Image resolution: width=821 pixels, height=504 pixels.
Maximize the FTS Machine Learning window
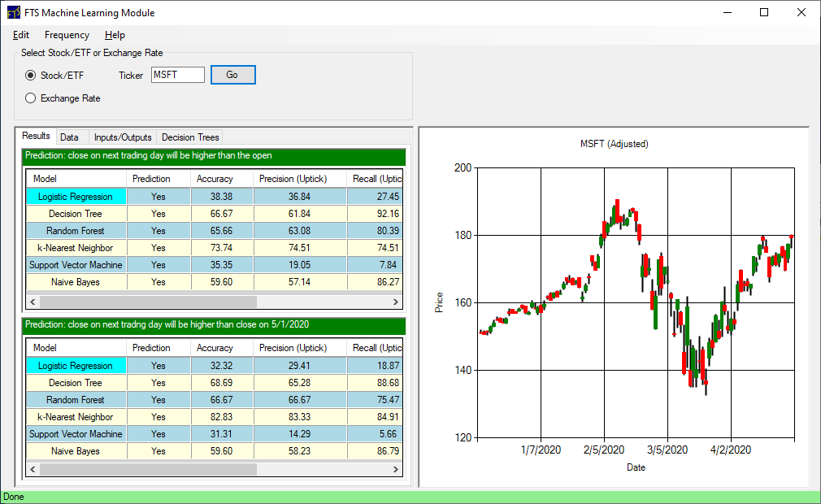(x=763, y=12)
